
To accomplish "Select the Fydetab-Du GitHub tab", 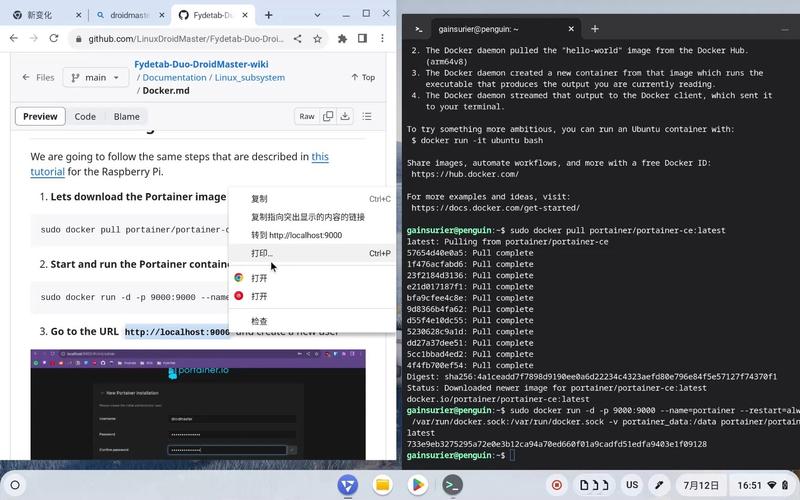I will pos(213,15).
